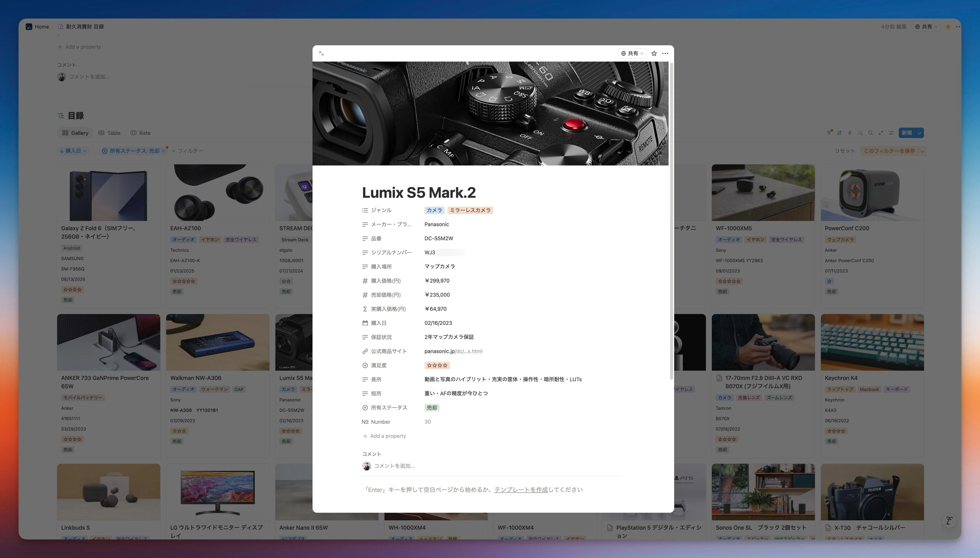Click the hash icon of 購入価格(円)
The image size is (980, 558).
coord(365,280)
